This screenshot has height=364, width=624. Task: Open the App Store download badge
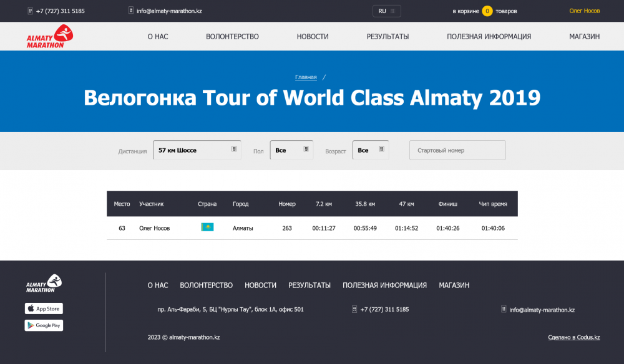(44, 309)
